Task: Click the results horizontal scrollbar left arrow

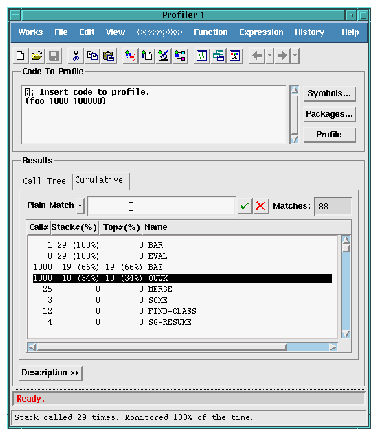Action: [32, 347]
